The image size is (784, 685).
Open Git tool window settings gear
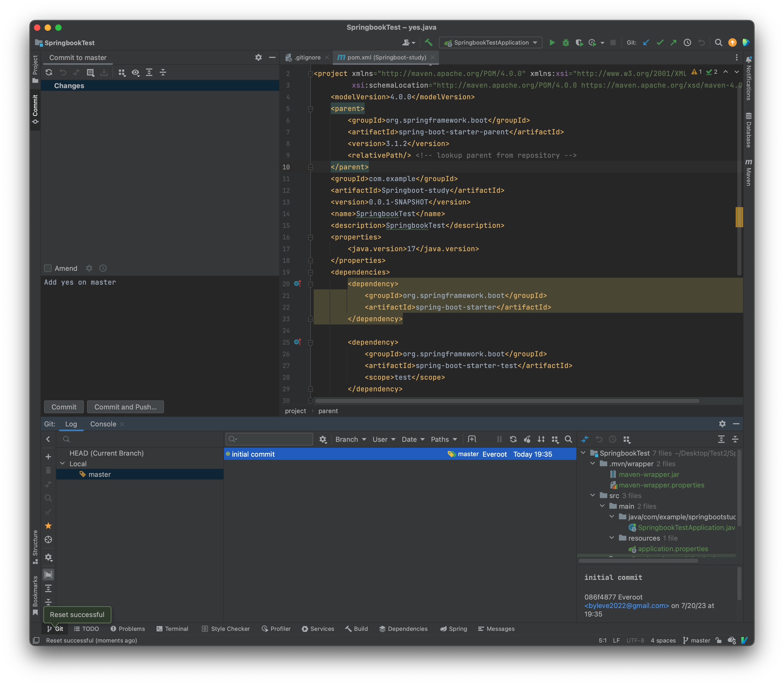tap(722, 423)
